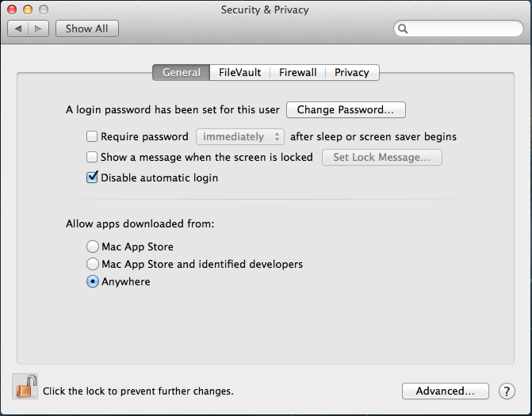Open help with the question mark button
The image size is (532, 416).
[507, 391]
